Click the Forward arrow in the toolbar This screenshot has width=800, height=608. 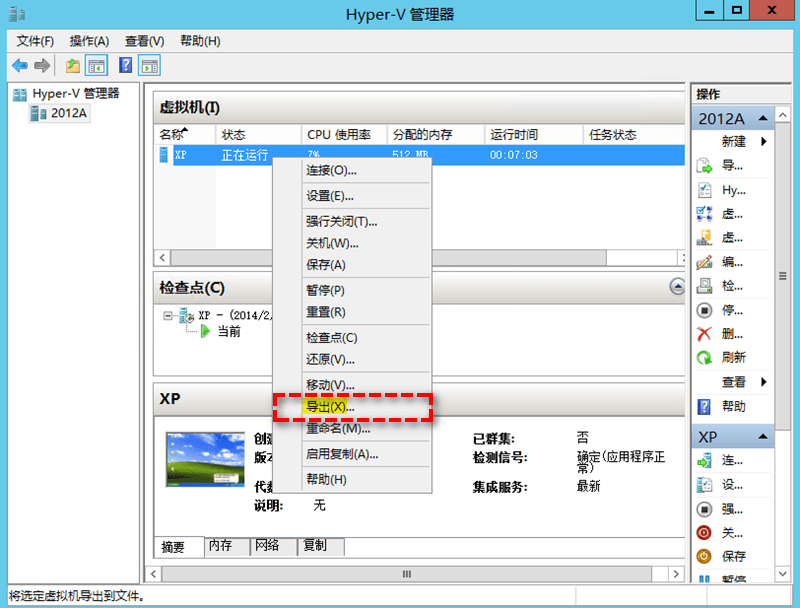tap(42, 65)
